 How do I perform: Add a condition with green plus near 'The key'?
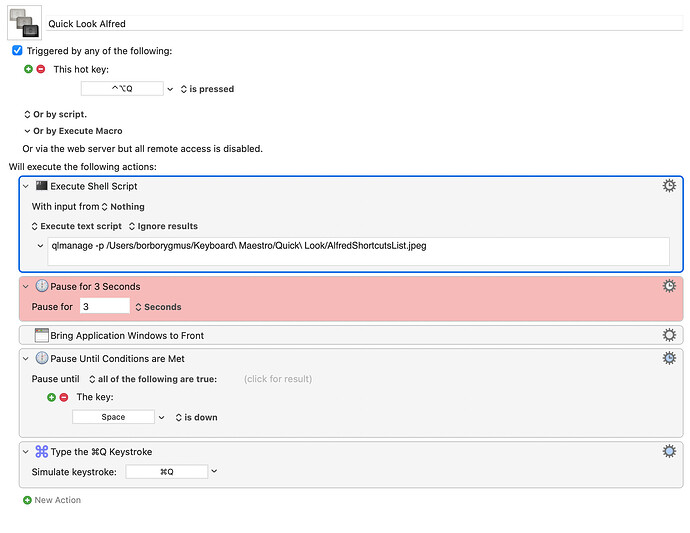[x=51, y=397]
